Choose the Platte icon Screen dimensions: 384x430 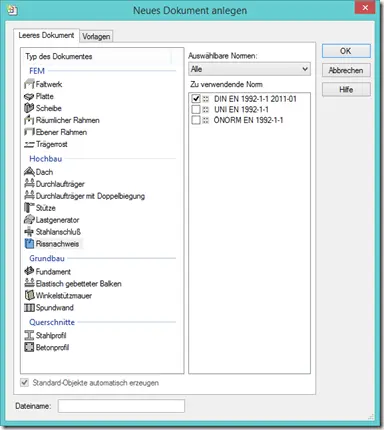(29, 96)
